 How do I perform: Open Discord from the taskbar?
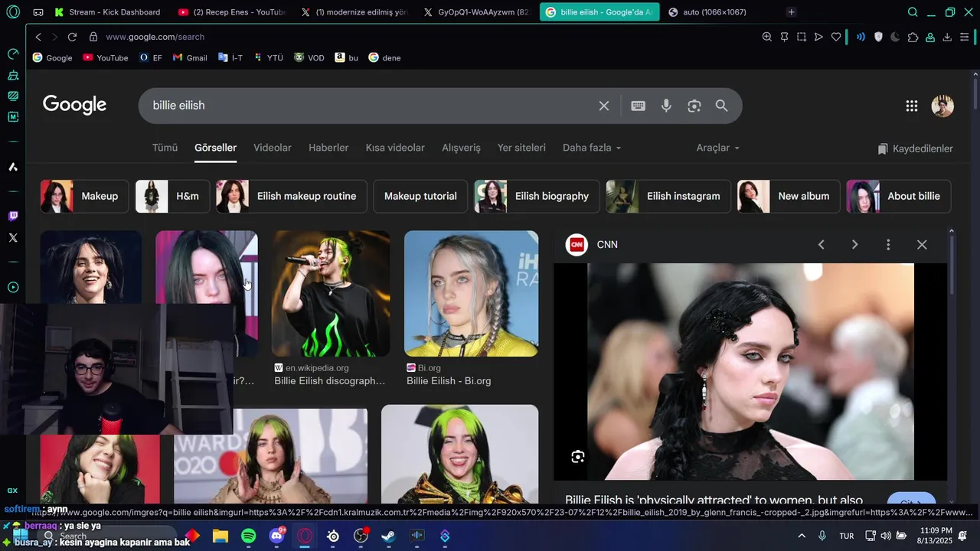(x=277, y=536)
